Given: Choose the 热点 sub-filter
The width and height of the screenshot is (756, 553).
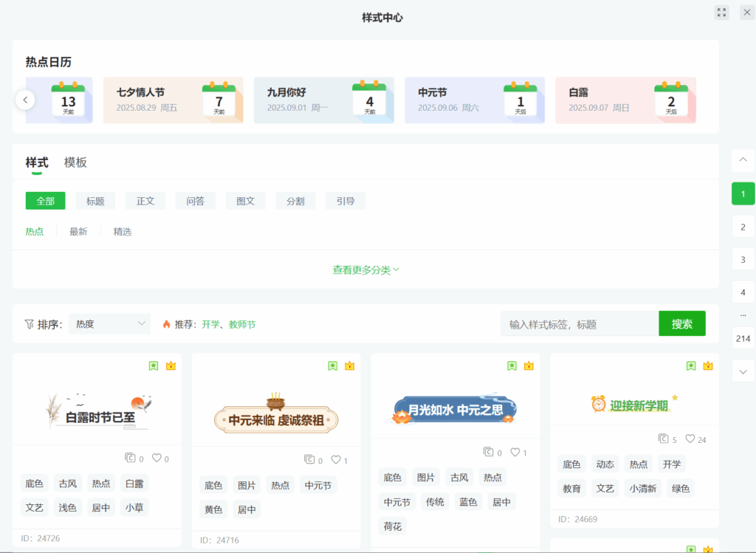Looking at the screenshot, I should click(x=34, y=232).
